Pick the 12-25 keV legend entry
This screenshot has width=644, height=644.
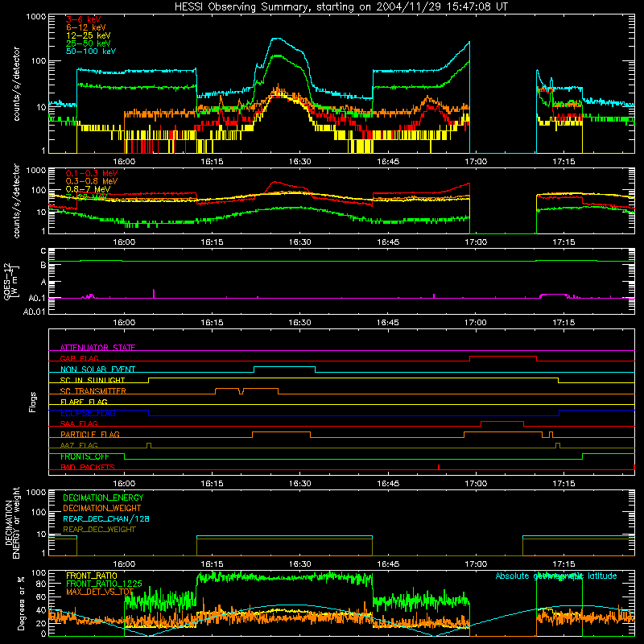tap(88, 35)
